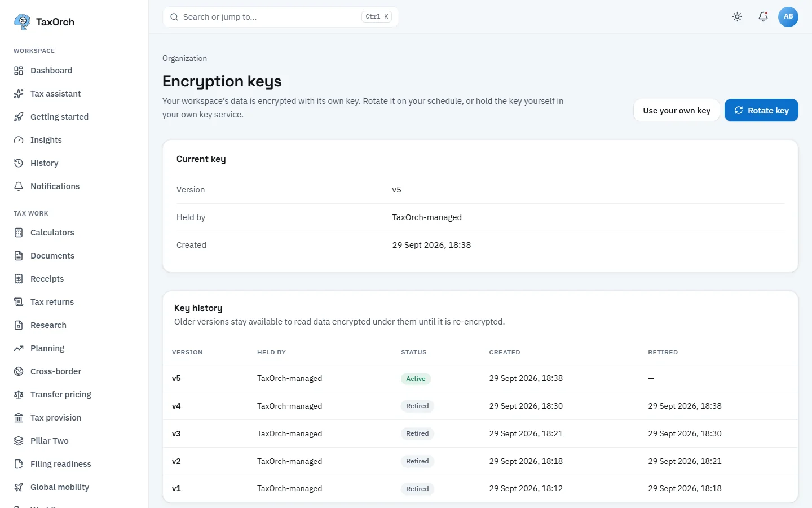Screen dimensions: 812x508
Task: Navigate to Filing readiness
Action: coord(74,464)
